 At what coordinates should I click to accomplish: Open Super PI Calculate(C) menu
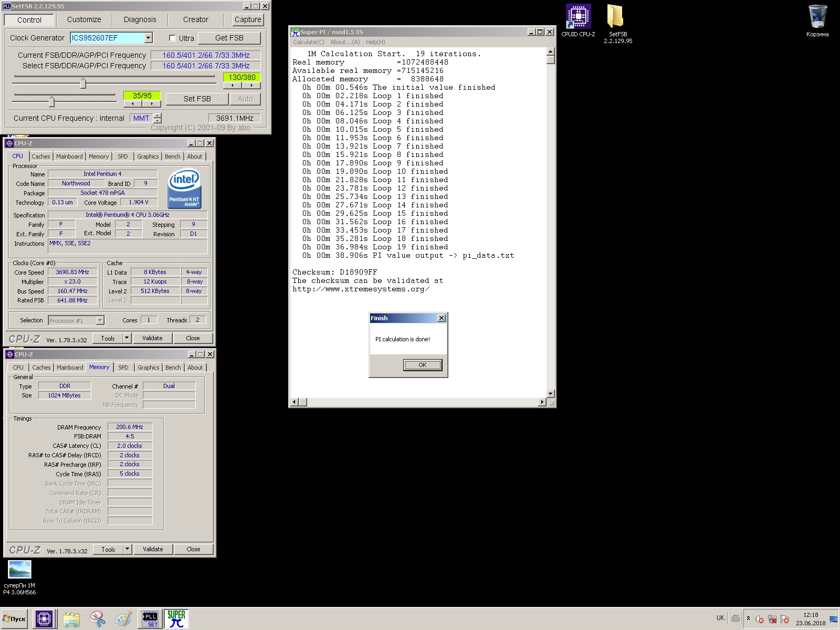click(x=308, y=42)
